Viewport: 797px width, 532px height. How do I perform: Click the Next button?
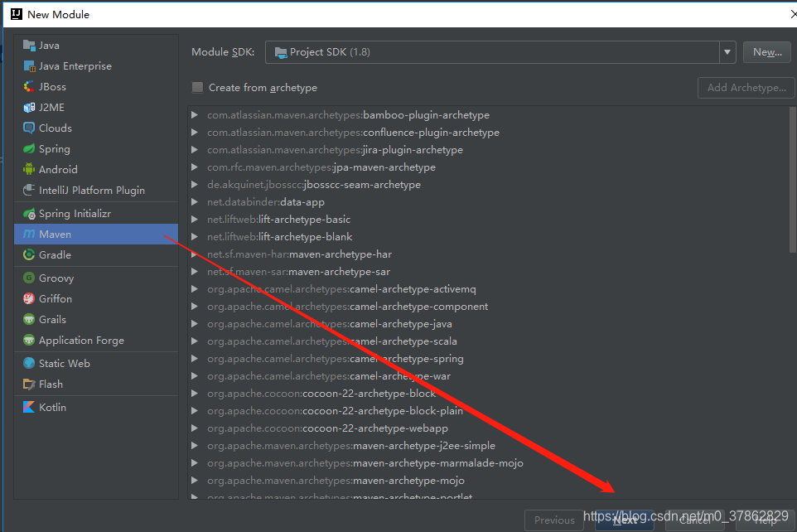(x=625, y=520)
